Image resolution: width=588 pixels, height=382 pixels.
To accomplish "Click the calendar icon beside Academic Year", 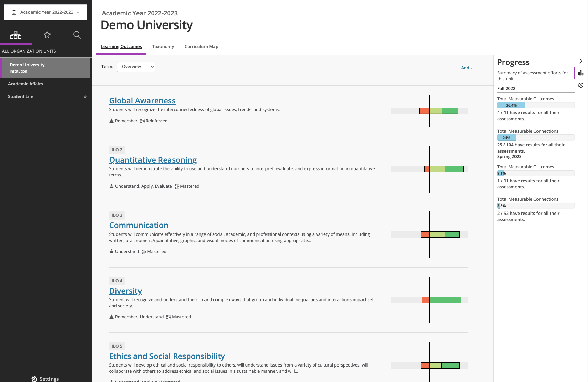I will pyautogui.click(x=14, y=13).
